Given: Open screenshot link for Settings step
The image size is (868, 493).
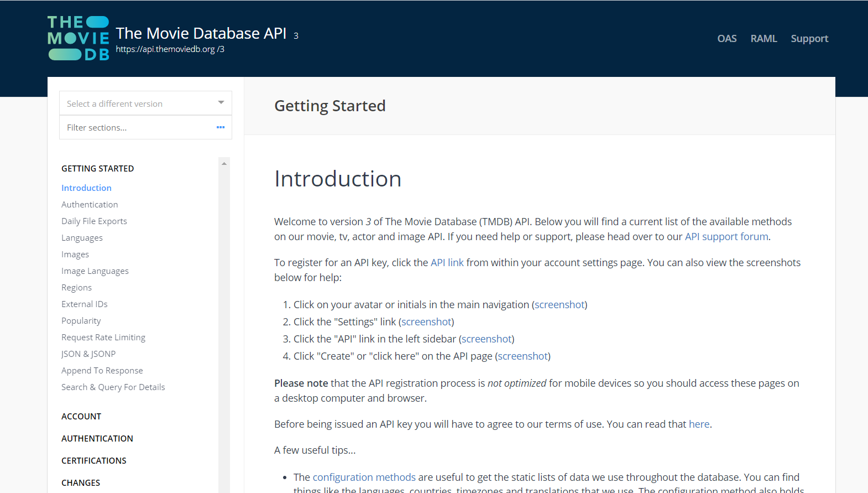Looking at the screenshot, I should click(x=426, y=321).
